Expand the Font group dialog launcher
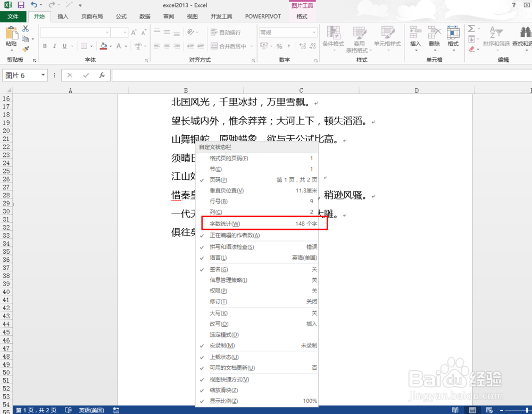Viewport: 532px width, 414px height. point(147,61)
